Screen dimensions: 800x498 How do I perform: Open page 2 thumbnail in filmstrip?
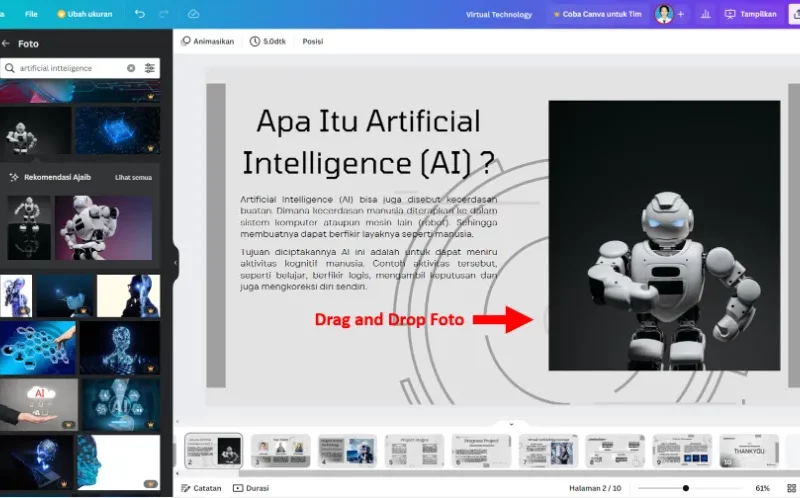click(x=214, y=451)
